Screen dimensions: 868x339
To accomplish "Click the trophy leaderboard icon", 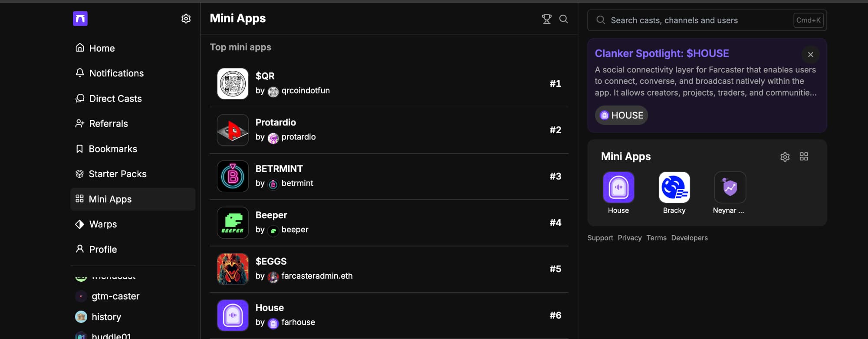I will 546,19.
